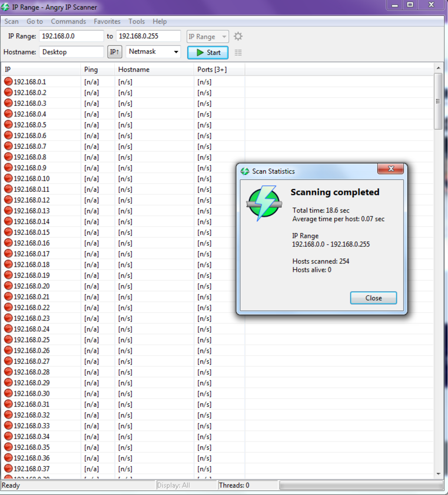448x495 pixels.
Task: Click the Hostname cell [n/s] for 192.168.0.6
Action: pos(125,135)
